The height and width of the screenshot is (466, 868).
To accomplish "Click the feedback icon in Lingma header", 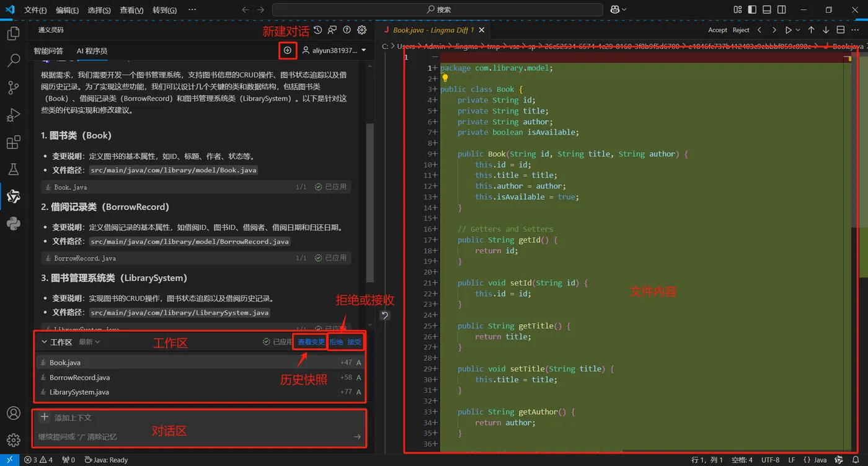I will coord(332,30).
